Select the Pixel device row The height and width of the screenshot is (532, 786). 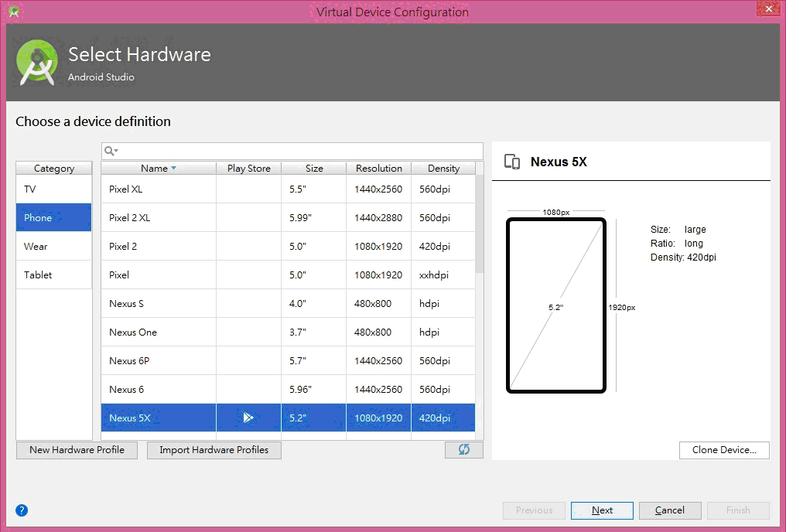point(289,275)
